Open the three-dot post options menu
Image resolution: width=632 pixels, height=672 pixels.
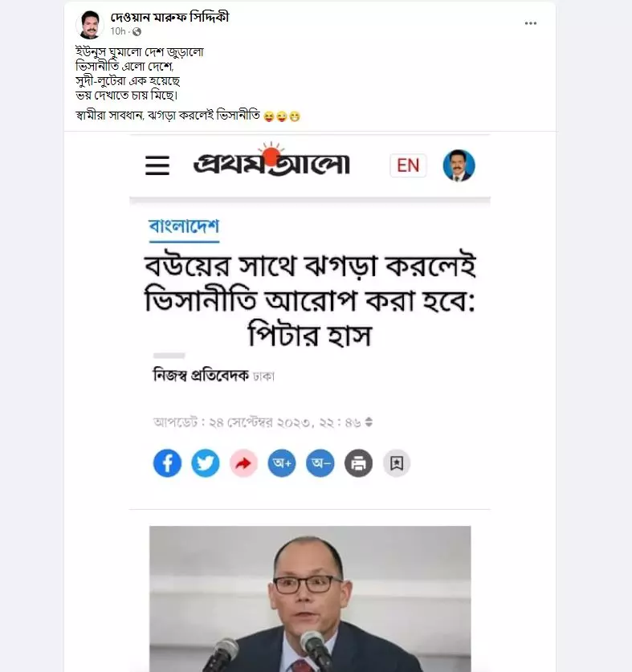click(531, 23)
